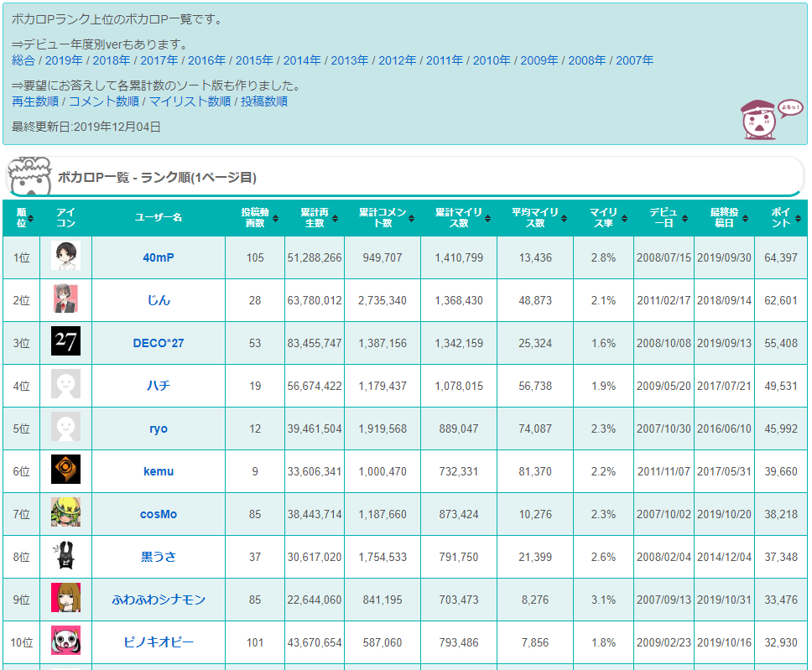Screen dimensions: 812x670
Task: Open the kemu user page
Action: click(159, 471)
